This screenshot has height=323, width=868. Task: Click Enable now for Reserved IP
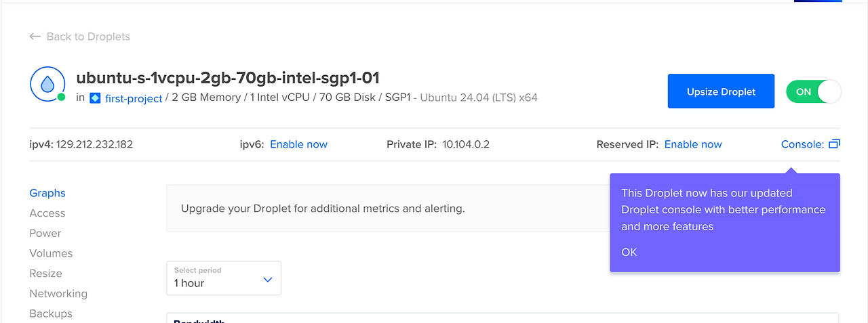[x=692, y=144]
